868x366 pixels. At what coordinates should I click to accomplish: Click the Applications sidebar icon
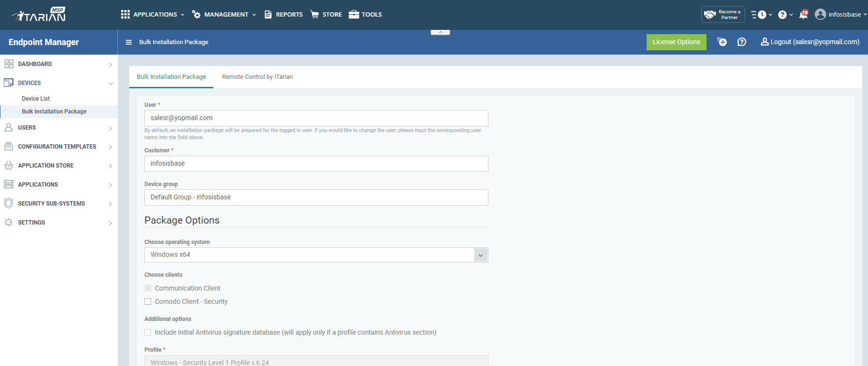(9, 184)
